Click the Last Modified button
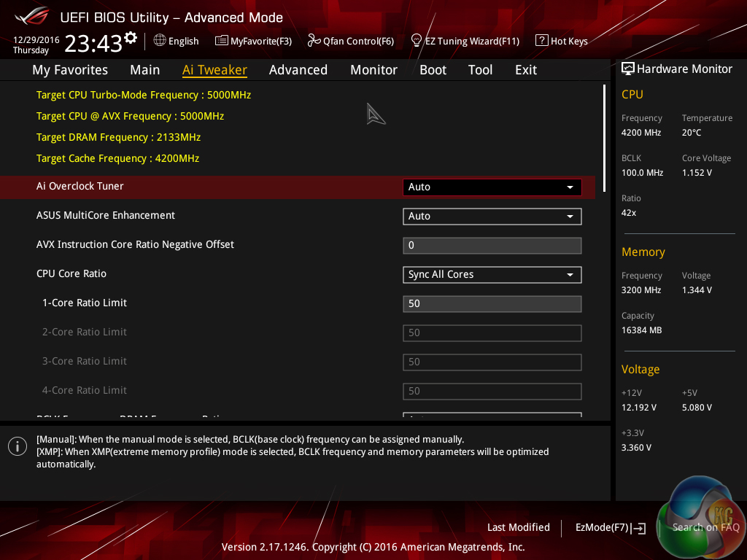 point(518,527)
